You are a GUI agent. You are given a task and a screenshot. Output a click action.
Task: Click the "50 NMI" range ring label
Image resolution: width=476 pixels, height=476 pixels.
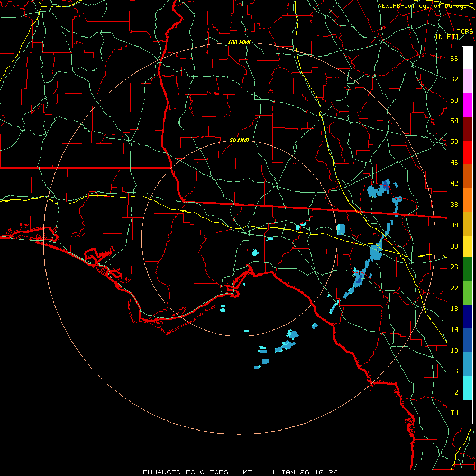(x=239, y=140)
